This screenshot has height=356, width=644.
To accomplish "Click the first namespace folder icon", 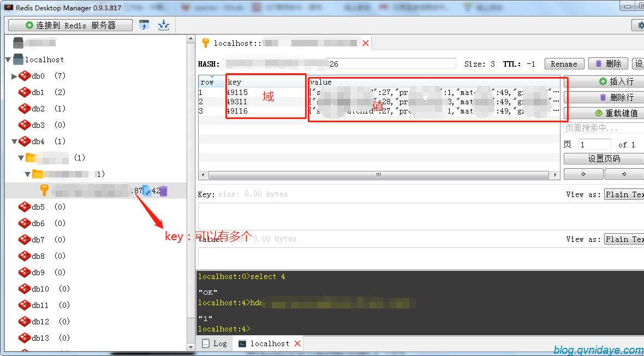I will (x=31, y=157).
